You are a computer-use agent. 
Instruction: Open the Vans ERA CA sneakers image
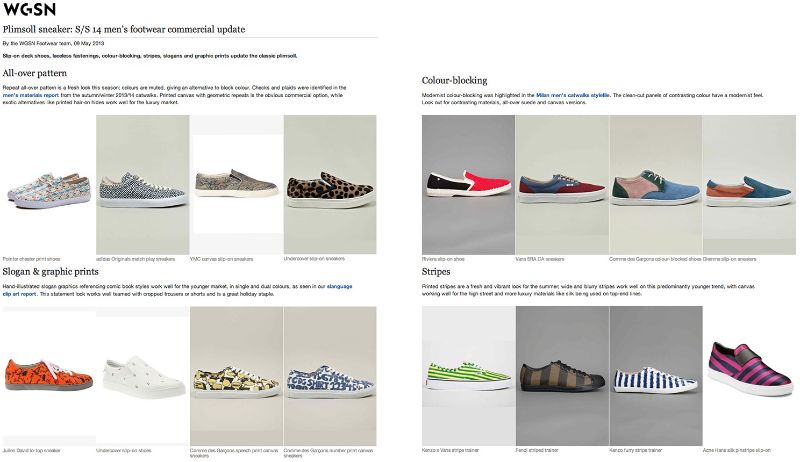pyautogui.click(x=562, y=185)
